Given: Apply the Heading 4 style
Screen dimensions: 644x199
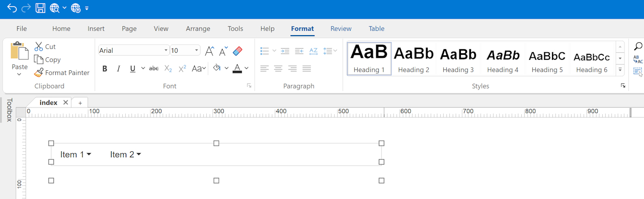Looking at the screenshot, I should pos(503,58).
